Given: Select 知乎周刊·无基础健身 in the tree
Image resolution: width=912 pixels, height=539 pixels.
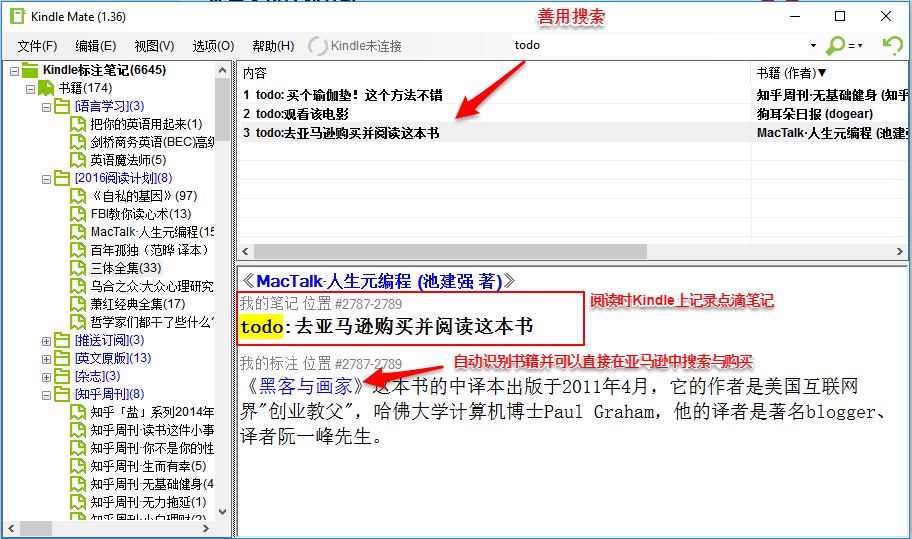Looking at the screenshot, I should coord(152,485).
